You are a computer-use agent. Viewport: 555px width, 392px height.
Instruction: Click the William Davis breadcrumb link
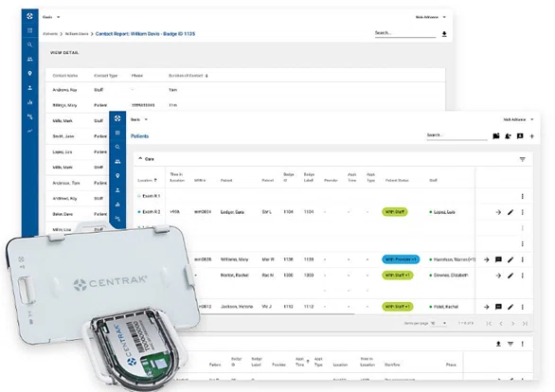[77, 34]
